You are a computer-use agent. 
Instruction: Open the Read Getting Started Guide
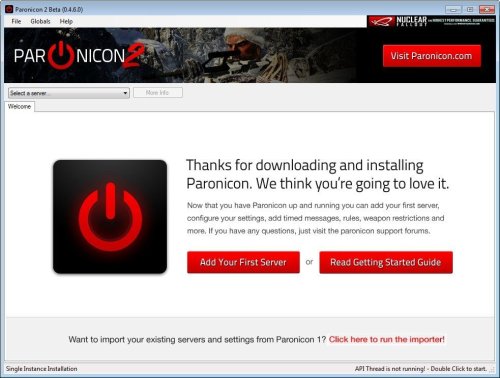[x=386, y=262]
